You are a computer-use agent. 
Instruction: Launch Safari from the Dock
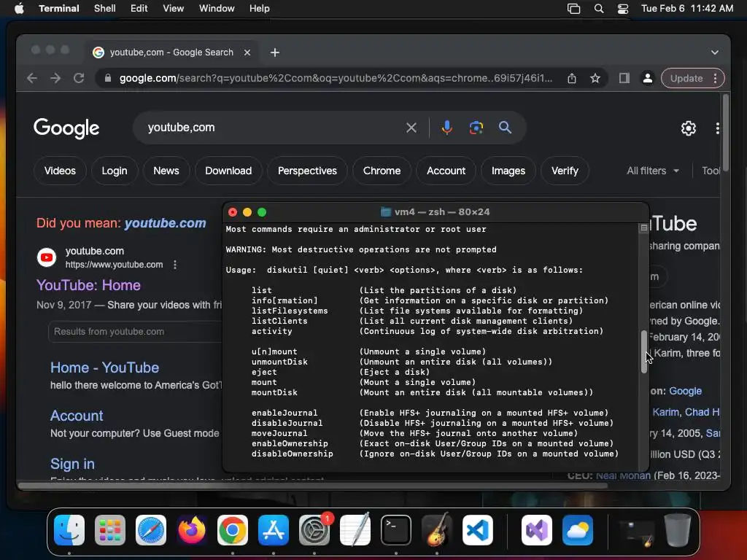[151, 530]
